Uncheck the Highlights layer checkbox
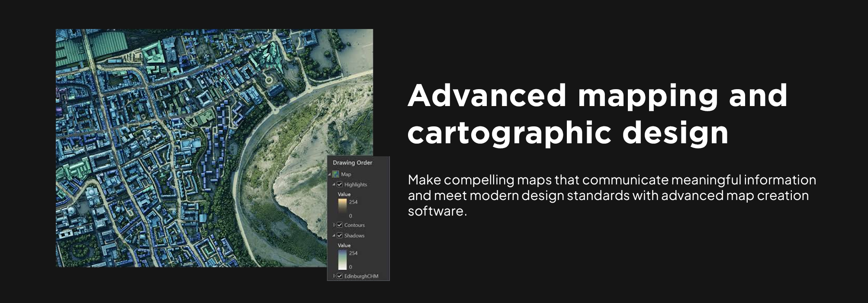 [x=340, y=184]
